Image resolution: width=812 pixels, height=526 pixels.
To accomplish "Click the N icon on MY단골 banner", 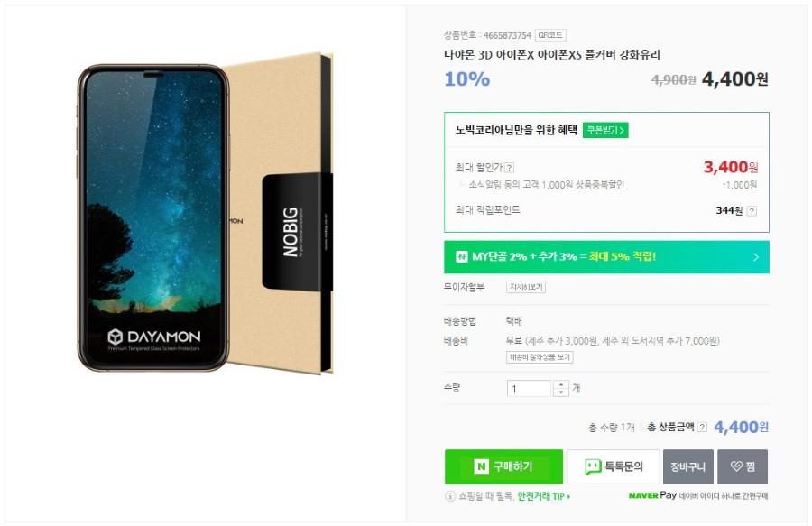I will pos(461,257).
